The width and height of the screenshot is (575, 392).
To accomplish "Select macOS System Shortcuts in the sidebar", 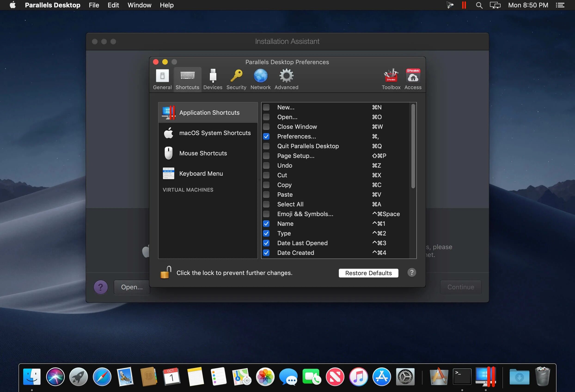I will click(208, 133).
